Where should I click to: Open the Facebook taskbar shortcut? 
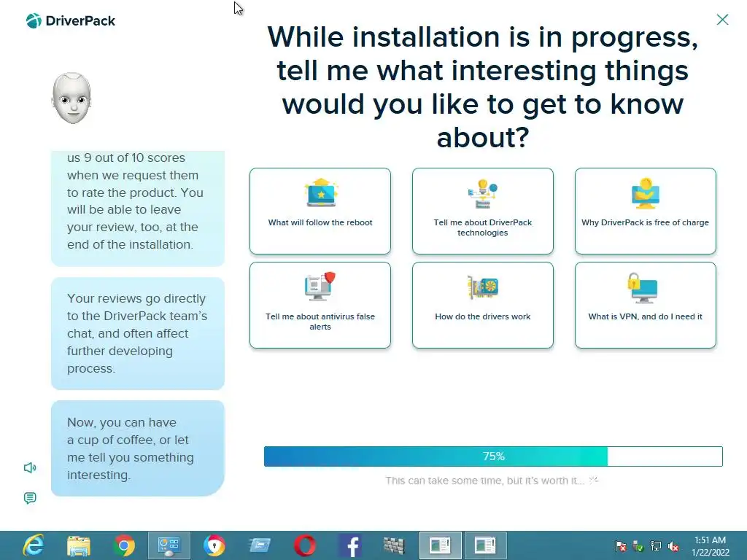(350, 545)
